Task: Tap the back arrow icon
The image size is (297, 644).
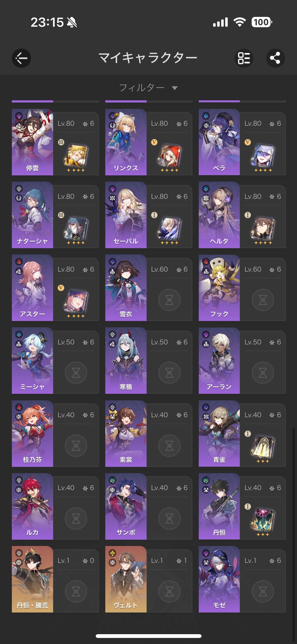Action: [21, 58]
